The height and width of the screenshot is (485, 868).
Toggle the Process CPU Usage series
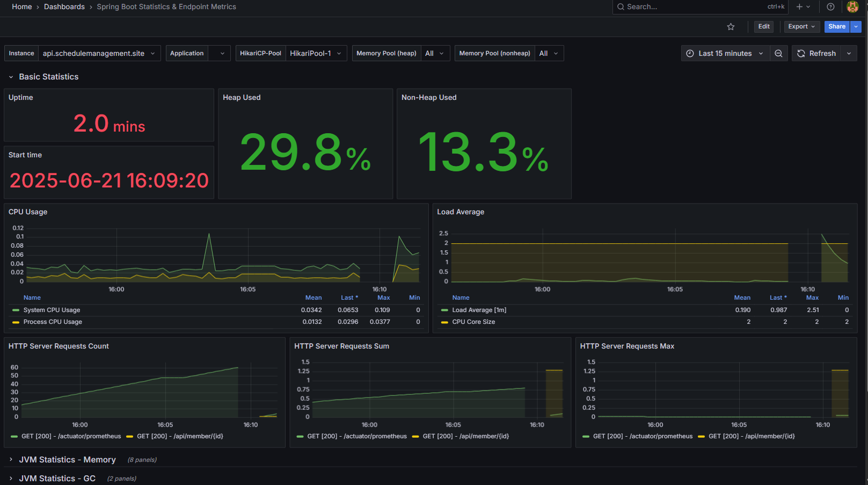pyautogui.click(x=53, y=322)
